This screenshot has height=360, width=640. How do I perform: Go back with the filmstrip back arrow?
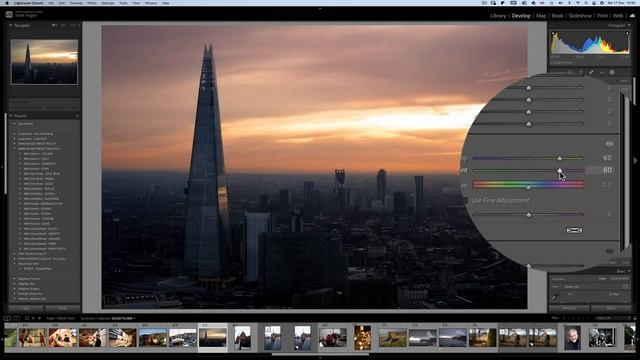33,318
